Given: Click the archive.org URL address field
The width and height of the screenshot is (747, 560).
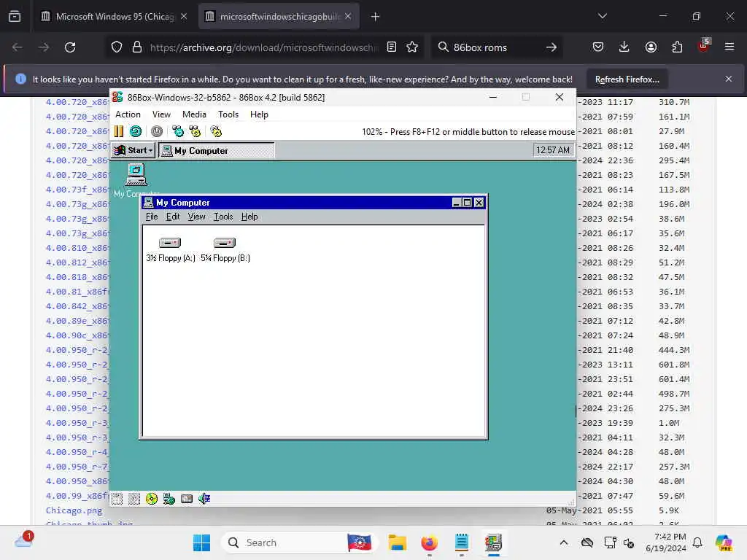Looking at the screenshot, I should pyautogui.click(x=263, y=47).
